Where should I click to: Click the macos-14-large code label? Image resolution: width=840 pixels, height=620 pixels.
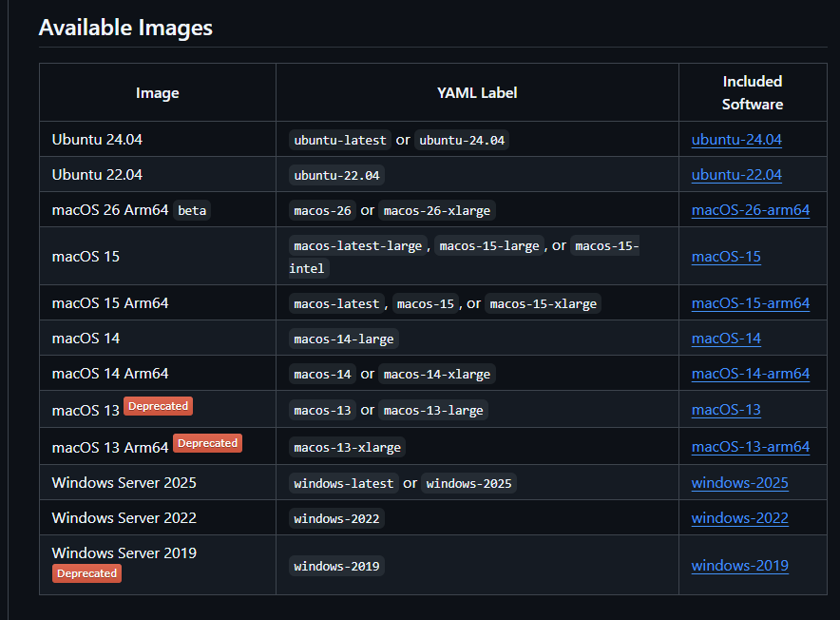tap(344, 339)
